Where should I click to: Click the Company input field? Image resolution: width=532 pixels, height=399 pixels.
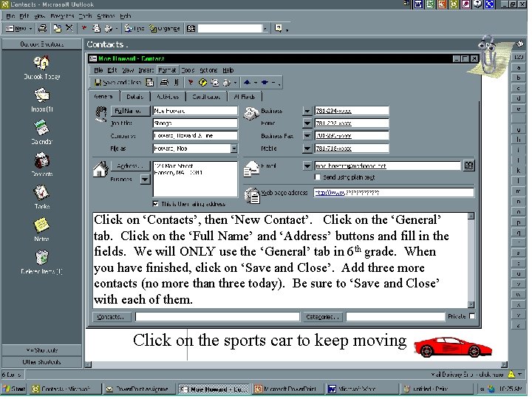click(195, 136)
